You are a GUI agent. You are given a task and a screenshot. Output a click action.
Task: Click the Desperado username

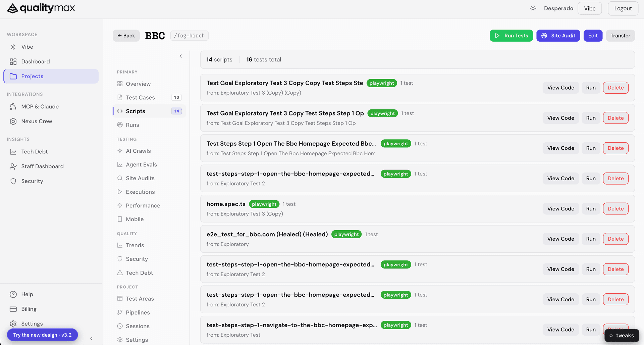pos(558,8)
